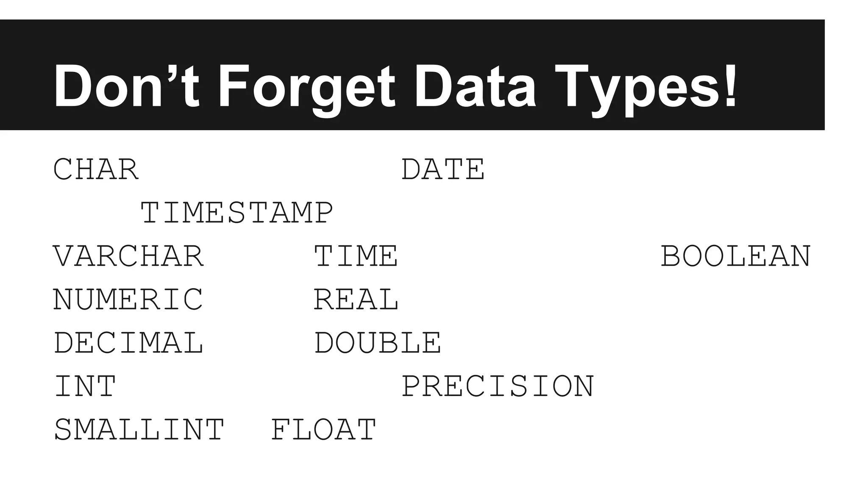Click the BOOLEAN text
The width and height of the screenshot is (868, 488).
[x=736, y=256]
